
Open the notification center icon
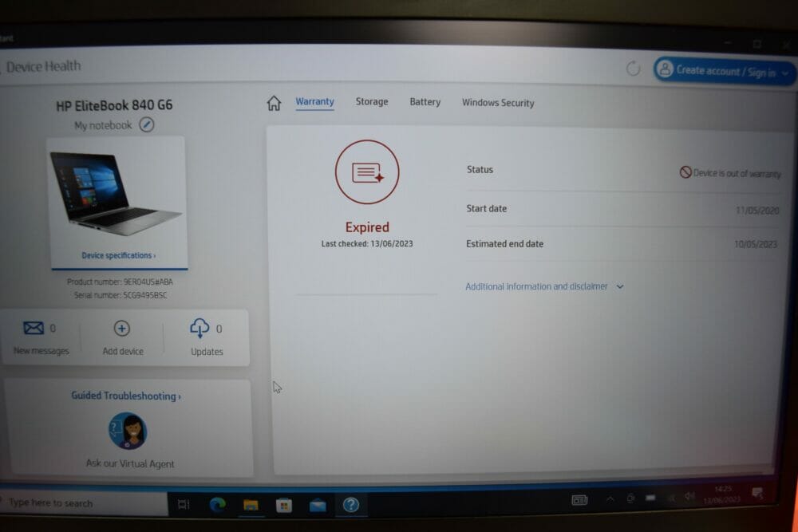click(758, 492)
